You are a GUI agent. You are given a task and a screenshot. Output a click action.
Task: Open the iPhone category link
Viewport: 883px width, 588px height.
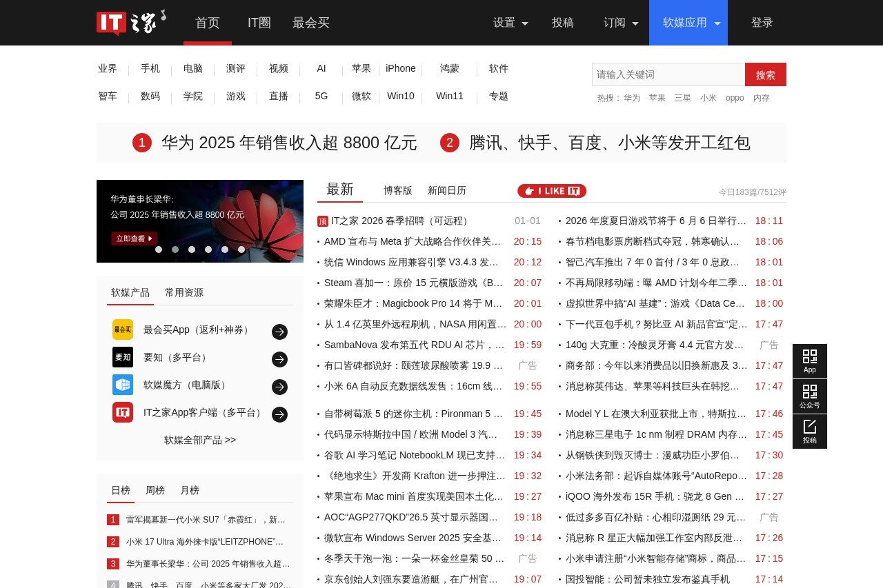tap(401, 68)
